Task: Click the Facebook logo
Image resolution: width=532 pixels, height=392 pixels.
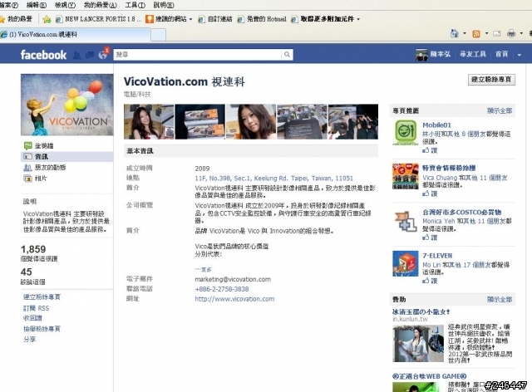Action: (x=43, y=55)
